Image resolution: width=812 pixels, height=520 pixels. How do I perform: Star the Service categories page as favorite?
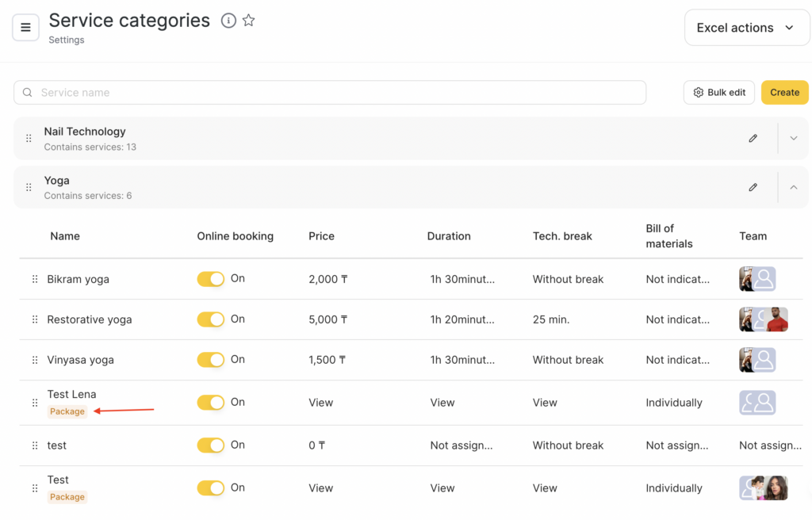(x=249, y=21)
